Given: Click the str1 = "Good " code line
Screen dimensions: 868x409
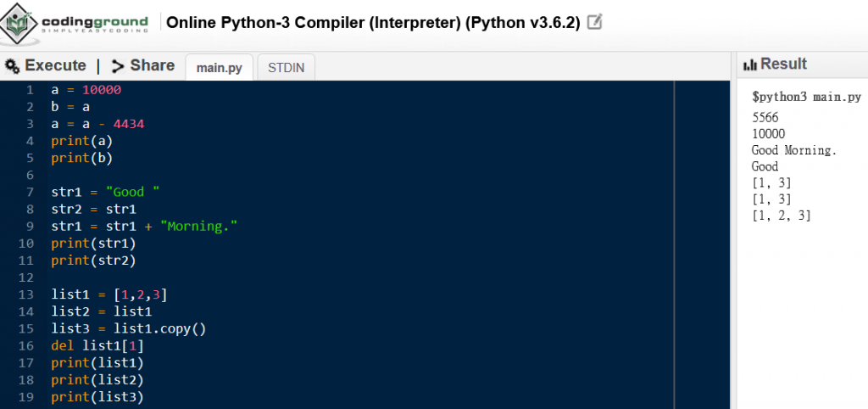Looking at the screenshot, I should [x=105, y=192].
